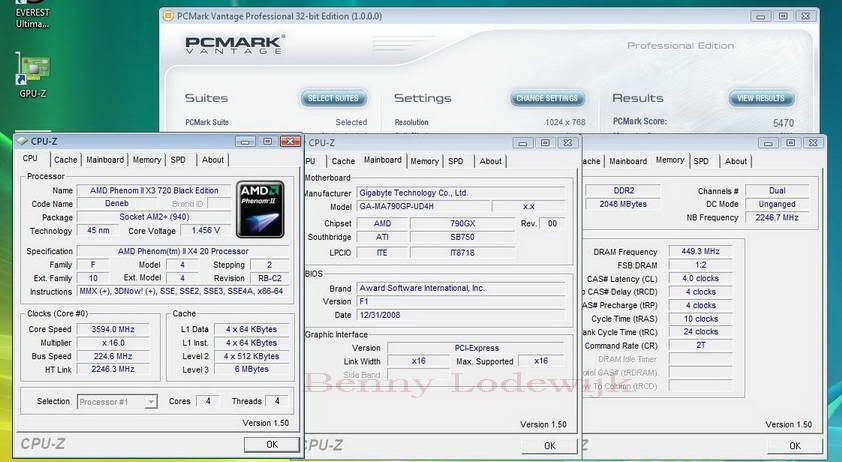The image size is (842, 462).
Task: Click the PCMark Vantage title bar icon
Action: [168, 16]
